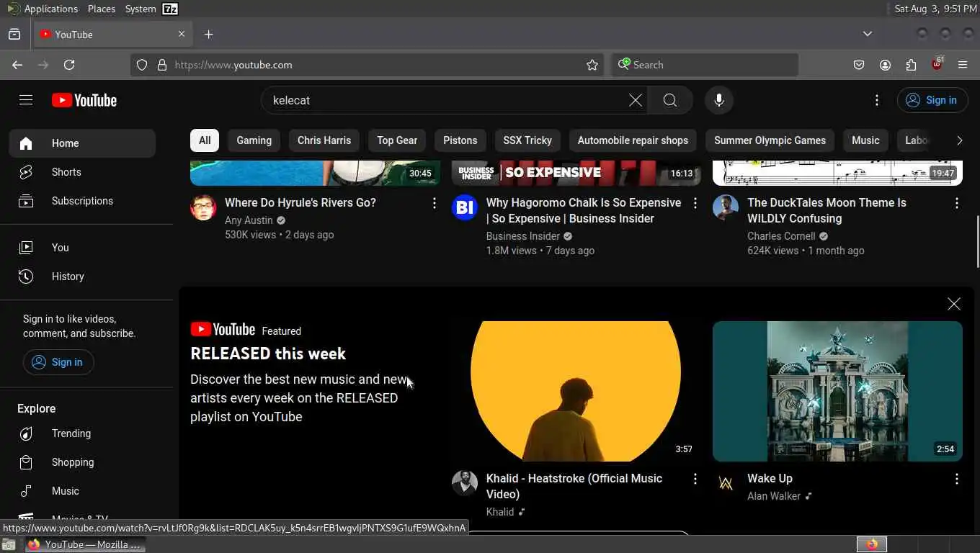Reload the page in Firefox
980x553 pixels.
click(69, 65)
